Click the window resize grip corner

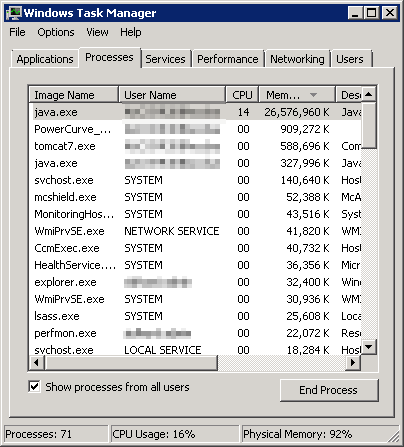pos(394,437)
